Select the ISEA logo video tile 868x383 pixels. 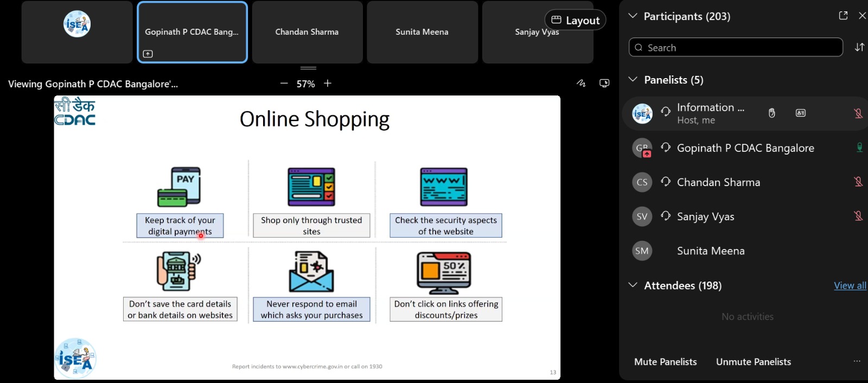(77, 32)
